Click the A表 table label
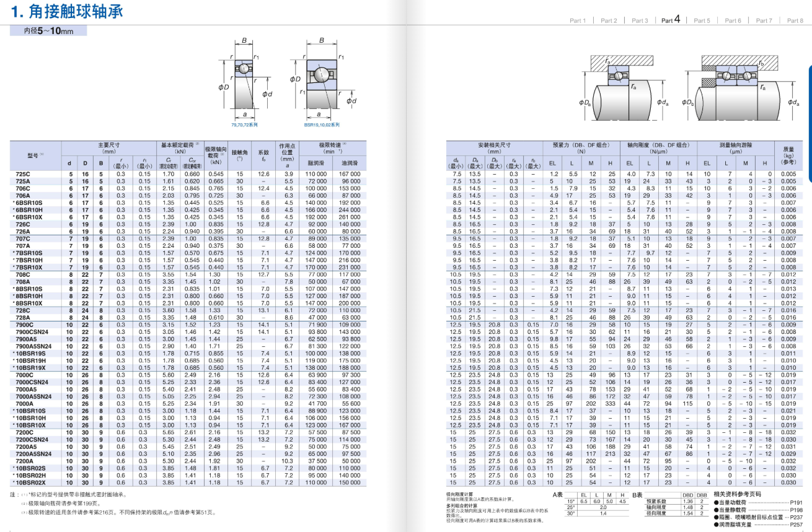Viewport: 812px width, 532px height. click(x=558, y=495)
